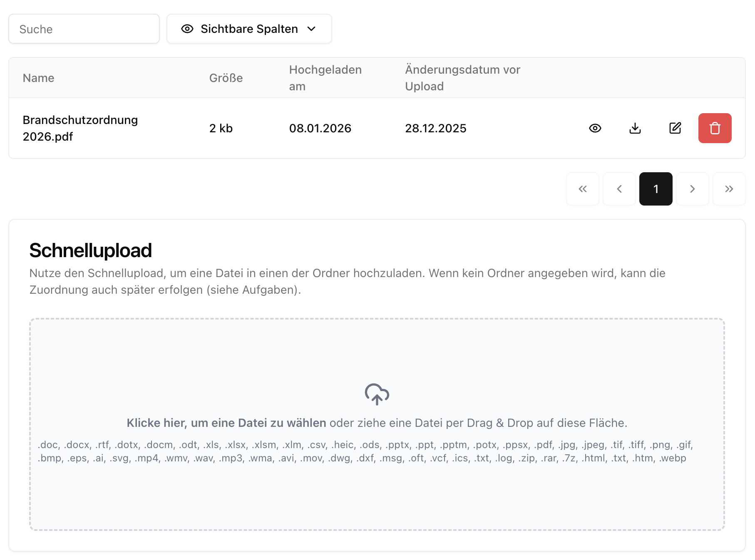Focus the Suche search field
This screenshot has height=560, width=755.
pos(84,29)
